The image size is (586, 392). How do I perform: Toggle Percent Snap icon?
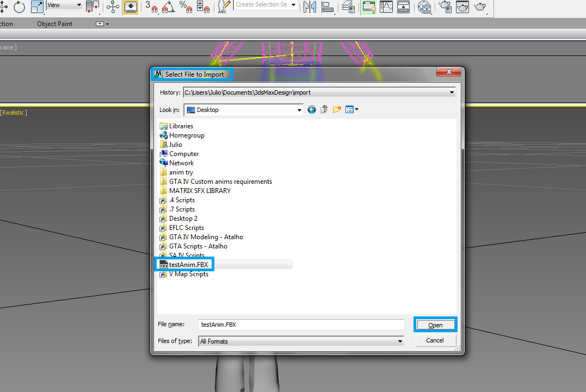tap(186, 7)
